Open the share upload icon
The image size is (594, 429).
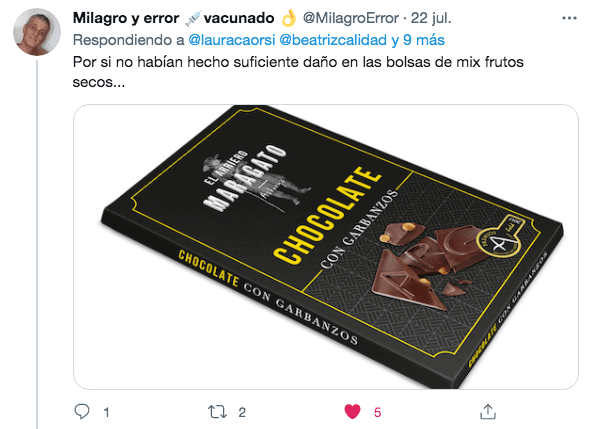tap(488, 412)
